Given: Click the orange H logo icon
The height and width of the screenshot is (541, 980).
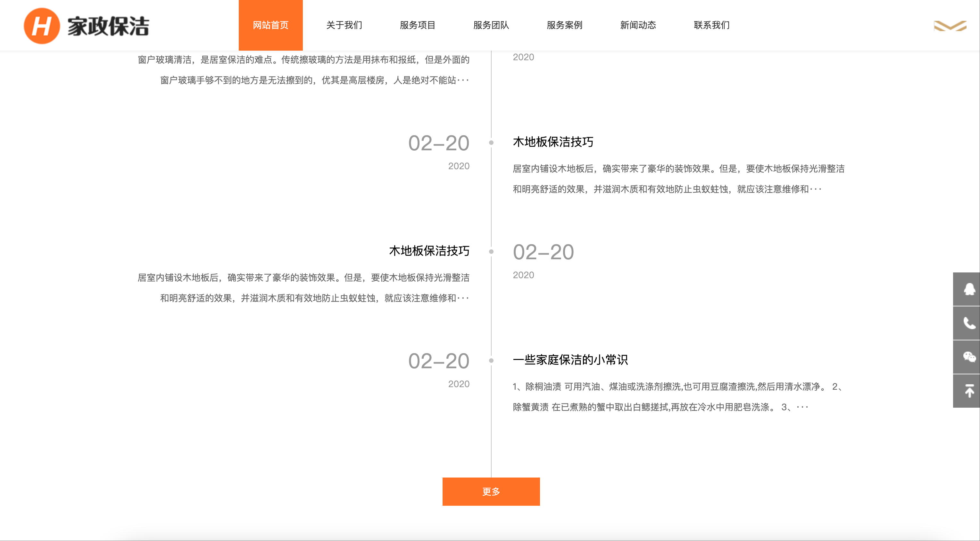Looking at the screenshot, I should [41, 26].
